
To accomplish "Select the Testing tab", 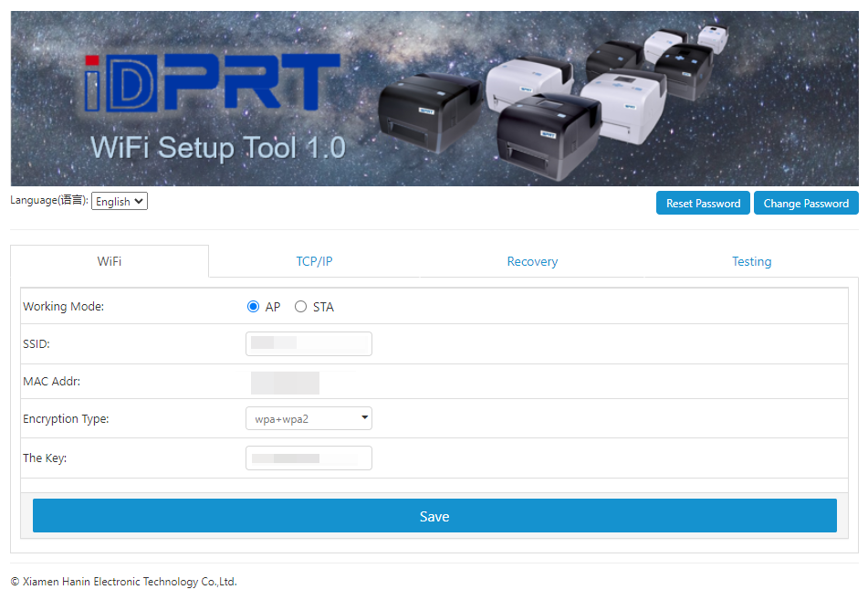I will [751, 261].
